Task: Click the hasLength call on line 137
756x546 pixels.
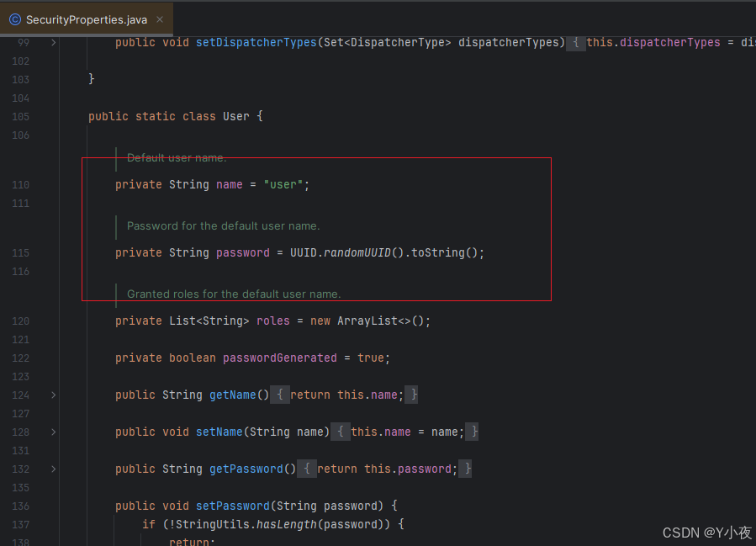Action: 287,524
